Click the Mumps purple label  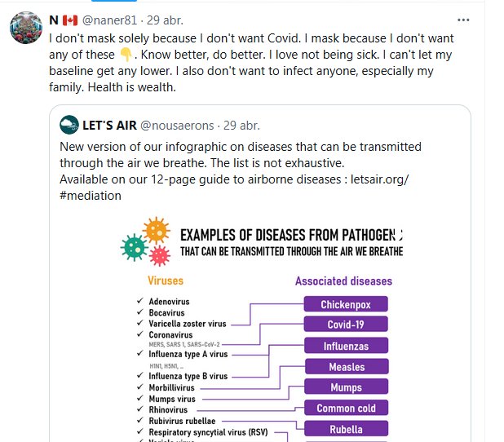346,387
